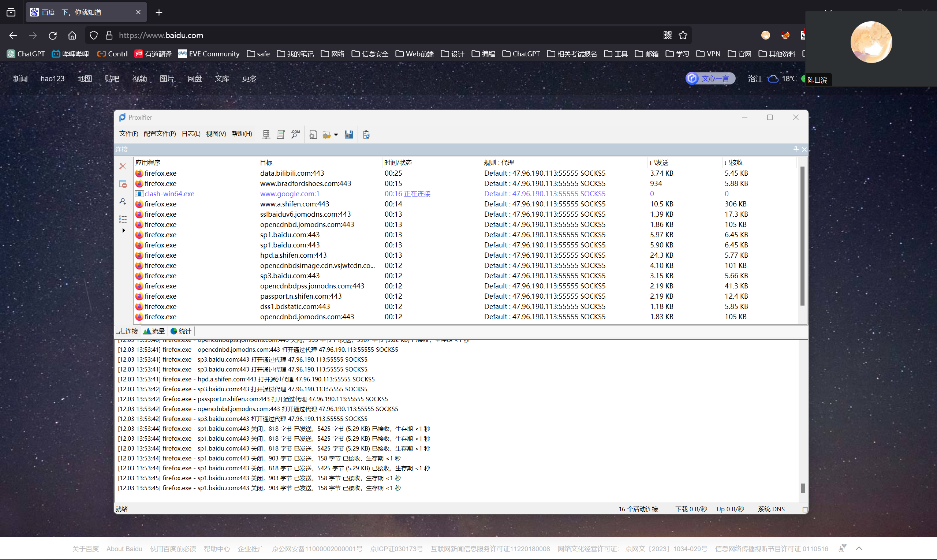
Task: Open the 文心一言 button on Baidu
Action: [x=710, y=78]
